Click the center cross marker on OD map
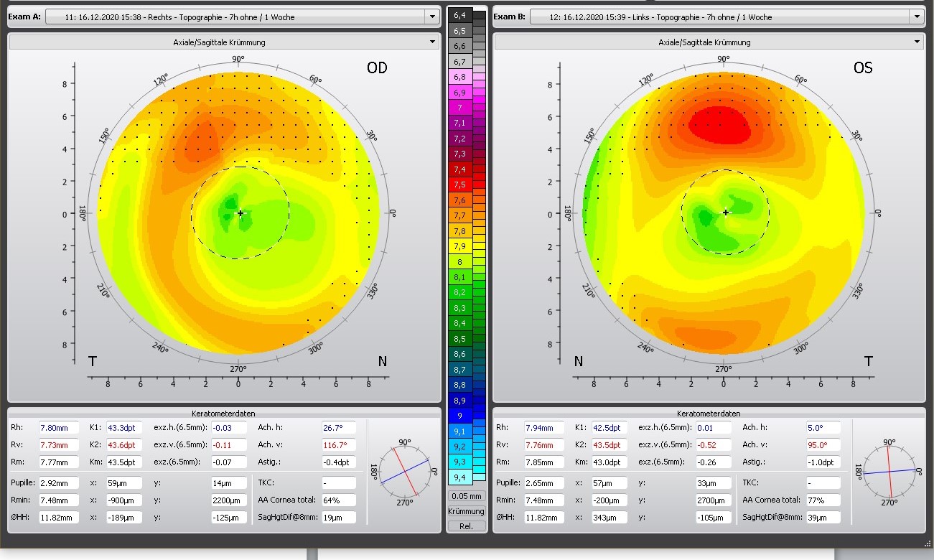The width and height of the screenshot is (934, 560). point(240,213)
